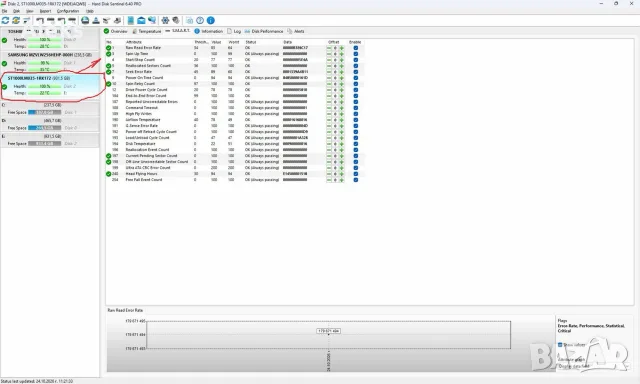Click the minus offset icon for Raw Read Error Rate
Screen dimensions: 640x384
click(x=329, y=48)
